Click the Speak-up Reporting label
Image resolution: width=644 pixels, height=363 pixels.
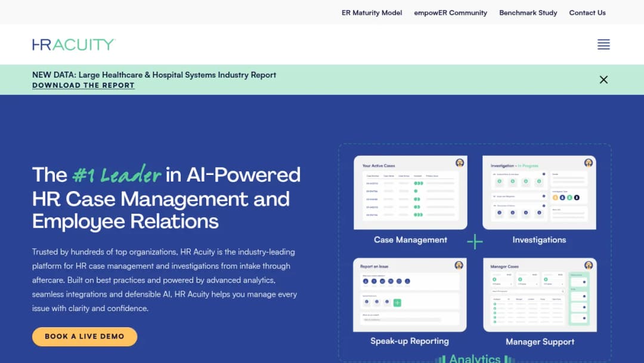tap(410, 342)
